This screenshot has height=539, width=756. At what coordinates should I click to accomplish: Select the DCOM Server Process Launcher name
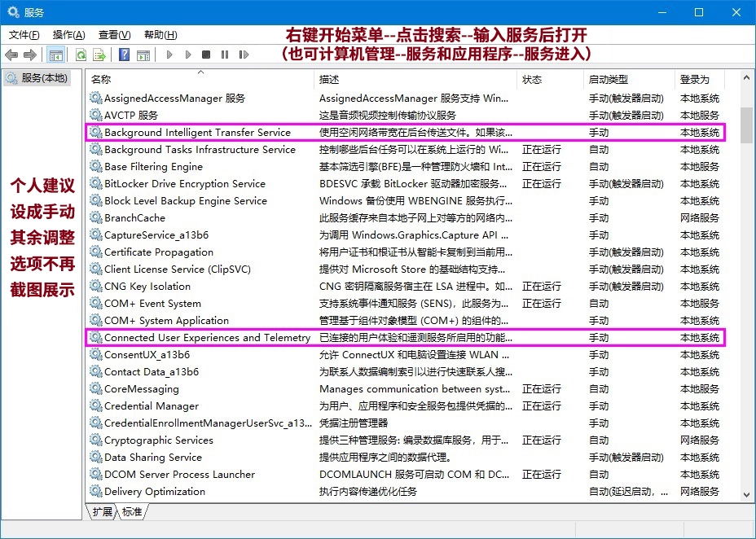[179, 475]
